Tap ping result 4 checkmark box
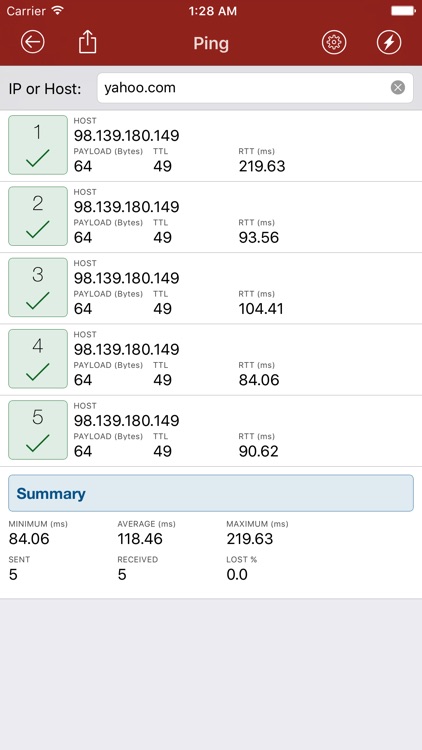 coord(38,359)
